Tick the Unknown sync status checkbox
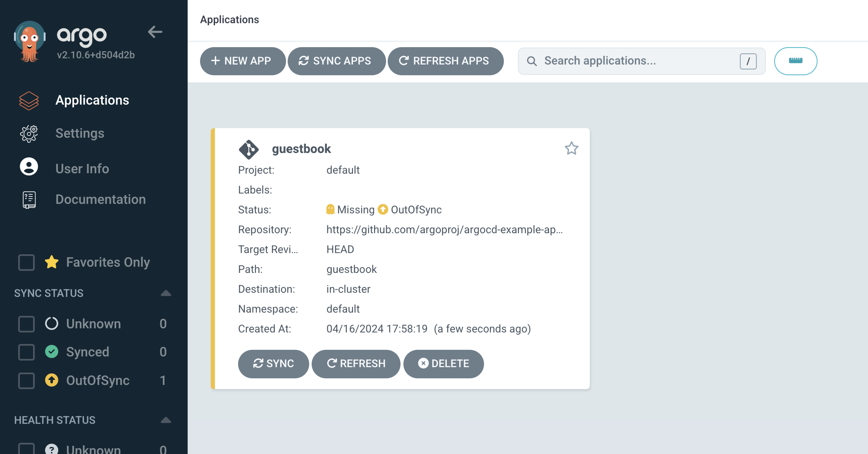Image resolution: width=868 pixels, height=454 pixels. tap(26, 324)
